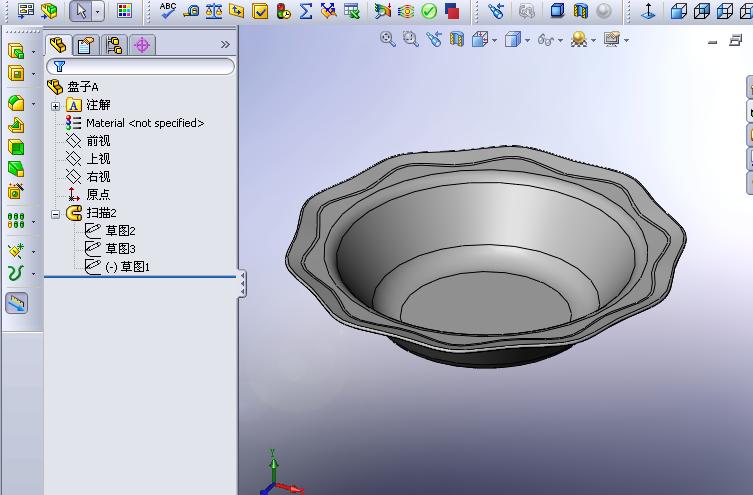This screenshot has height=495, width=753.
Task: Click the Extruded Cut feature icon in sidebar
Action: (16, 73)
